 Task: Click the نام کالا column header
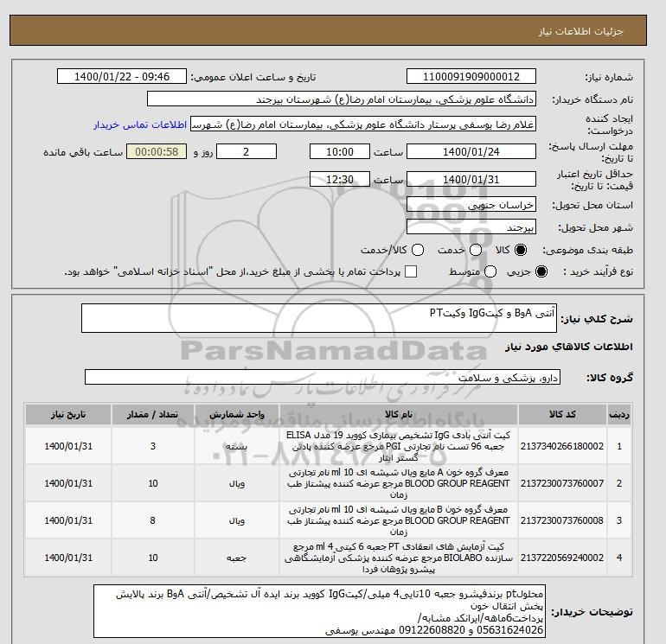[x=399, y=414]
